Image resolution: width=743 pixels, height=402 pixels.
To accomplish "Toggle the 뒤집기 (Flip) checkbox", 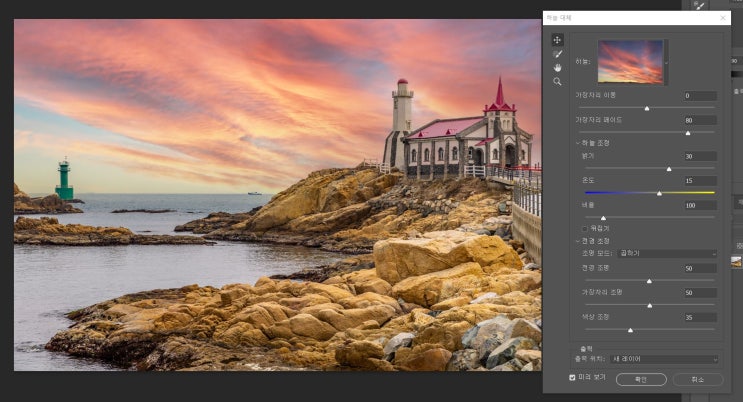I will click(585, 228).
